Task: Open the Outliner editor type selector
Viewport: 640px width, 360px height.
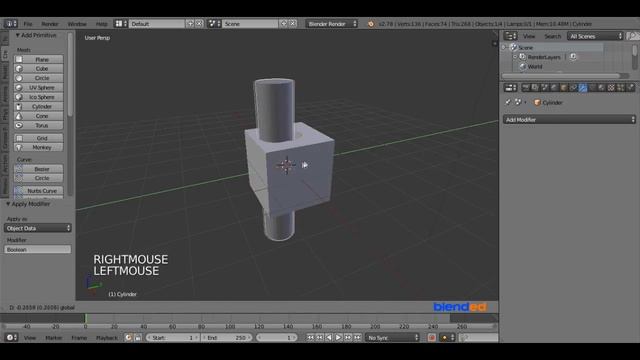Action: 510,36
